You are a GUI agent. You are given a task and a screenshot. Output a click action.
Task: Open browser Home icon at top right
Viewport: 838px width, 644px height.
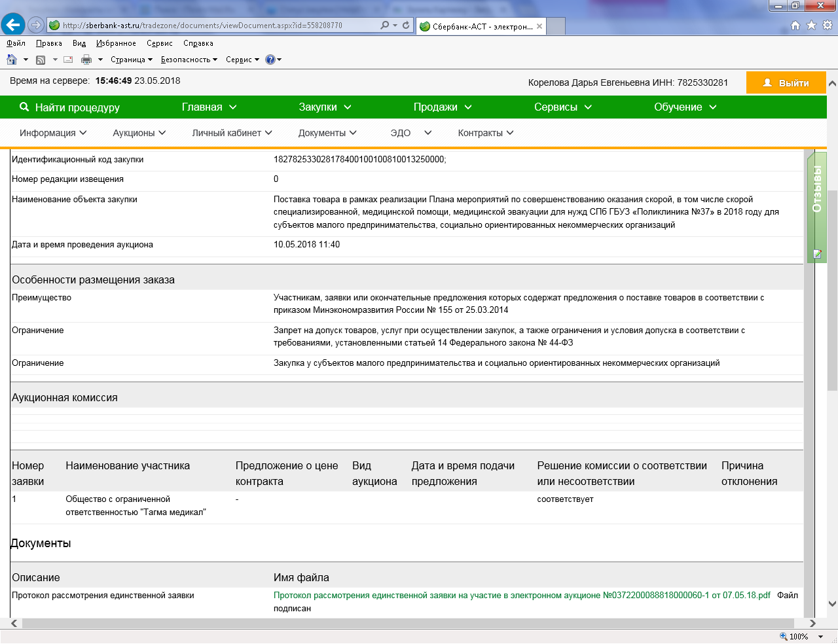point(795,25)
